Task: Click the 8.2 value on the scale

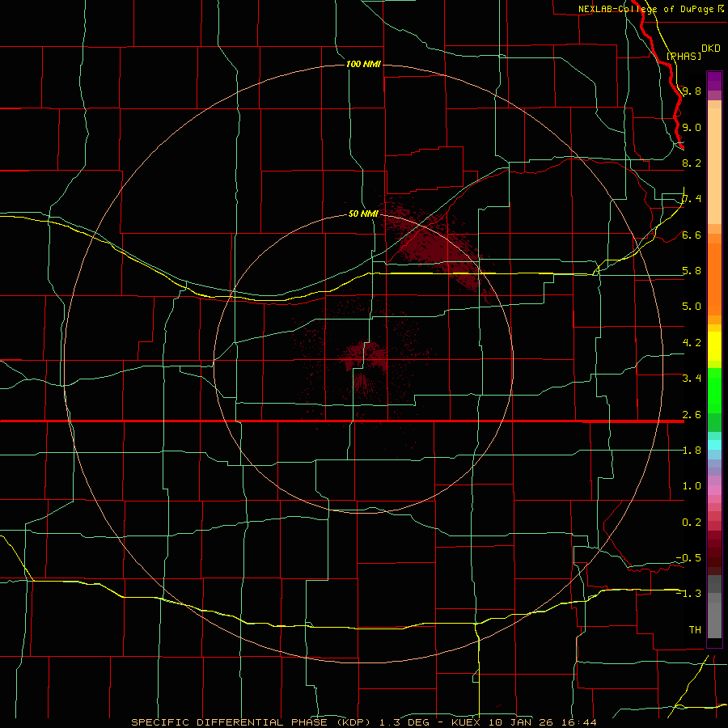Action: click(x=692, y=163)
